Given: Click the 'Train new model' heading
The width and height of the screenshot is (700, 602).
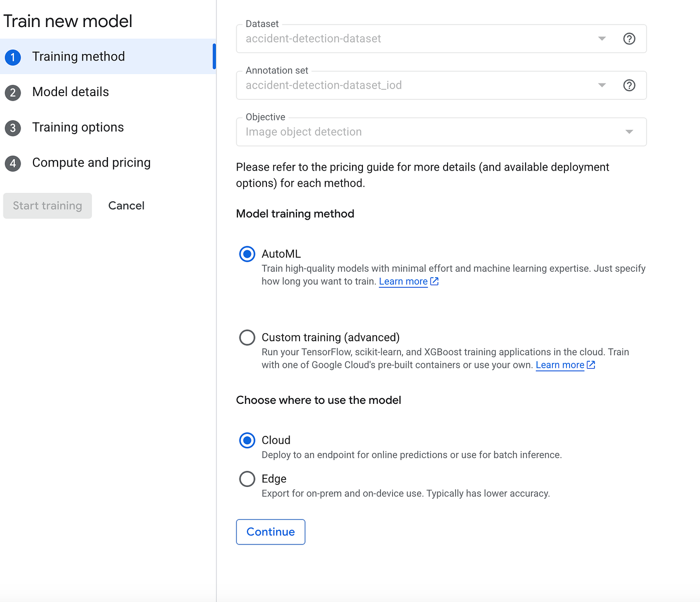Looking at the screenshot, I should point(68,21).
